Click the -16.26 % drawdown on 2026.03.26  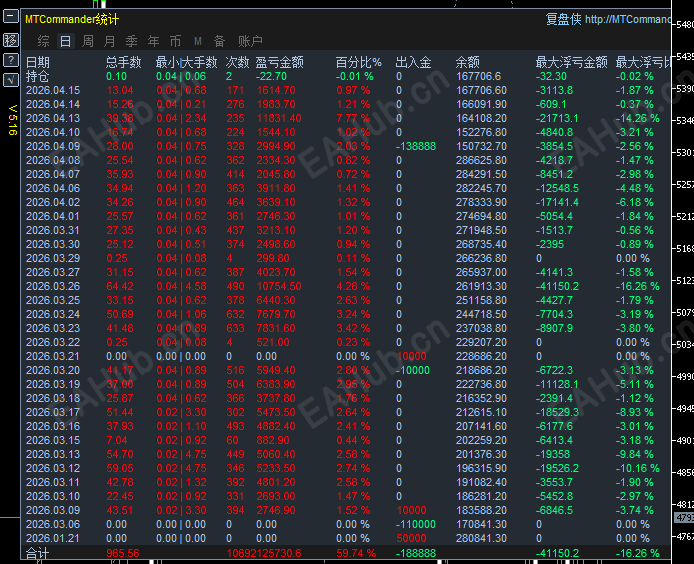point(637,286)
